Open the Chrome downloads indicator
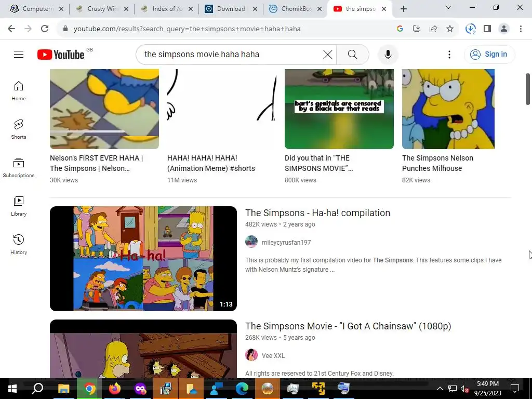The width and height of the screenshot is (532, 399). pos(470,29)
